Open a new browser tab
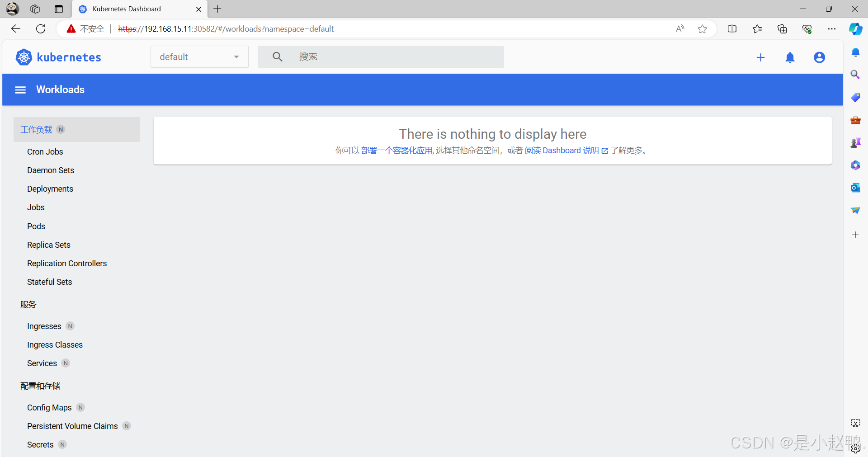Screen dimensions: 868x457 (217, 9)
